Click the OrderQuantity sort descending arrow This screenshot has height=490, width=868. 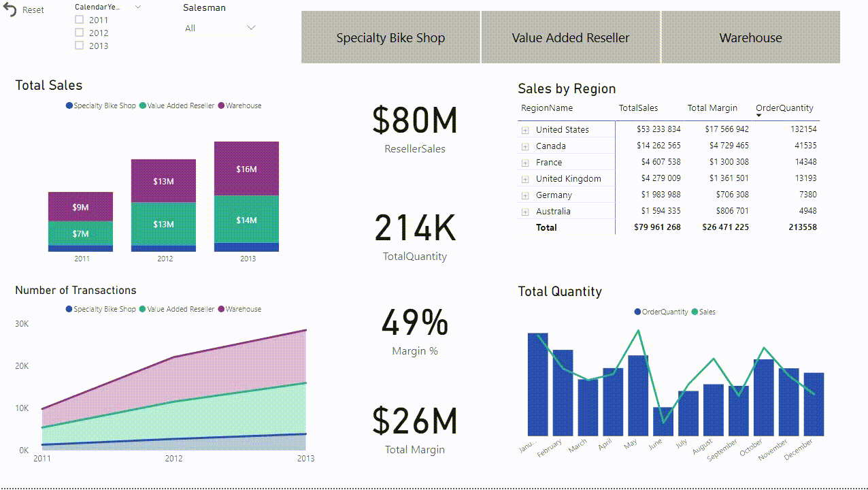[759, 116]
